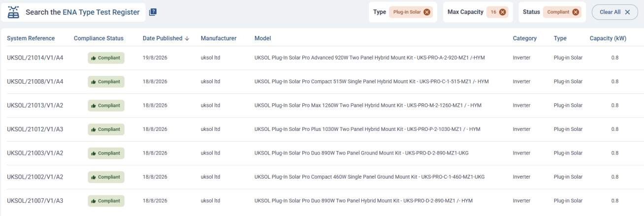
Task: Click Plug-in Solar type in UKSOL/21002/V1/A2 row
Action: tap(568, 177)
